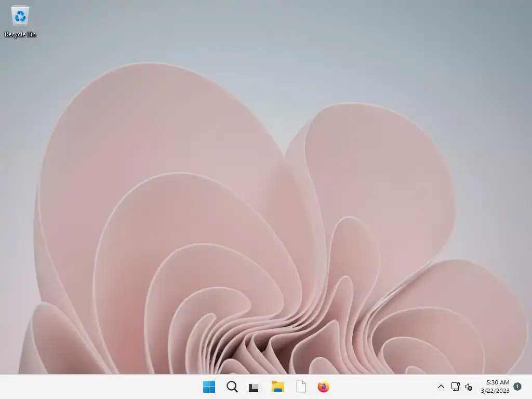Click the muted volume tray icon
The width and height of the screenshot is (532, 399).
tap(469, 387)
